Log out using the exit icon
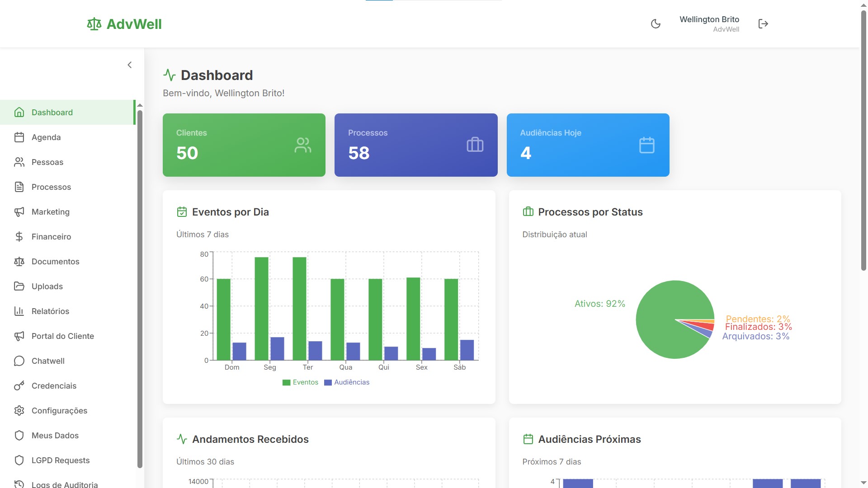Image resolution: width=868 pixels, height=488 pixels. [763, 23]
